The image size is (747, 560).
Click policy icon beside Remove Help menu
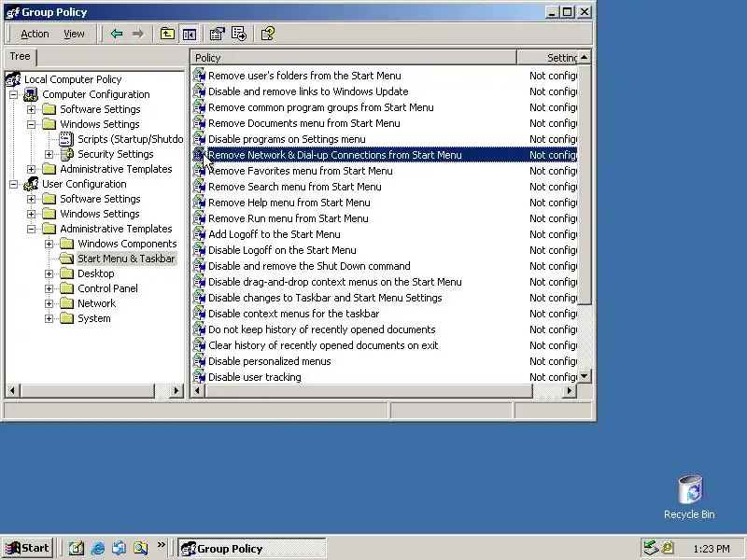pyautogui.click(x=199, y=203)
